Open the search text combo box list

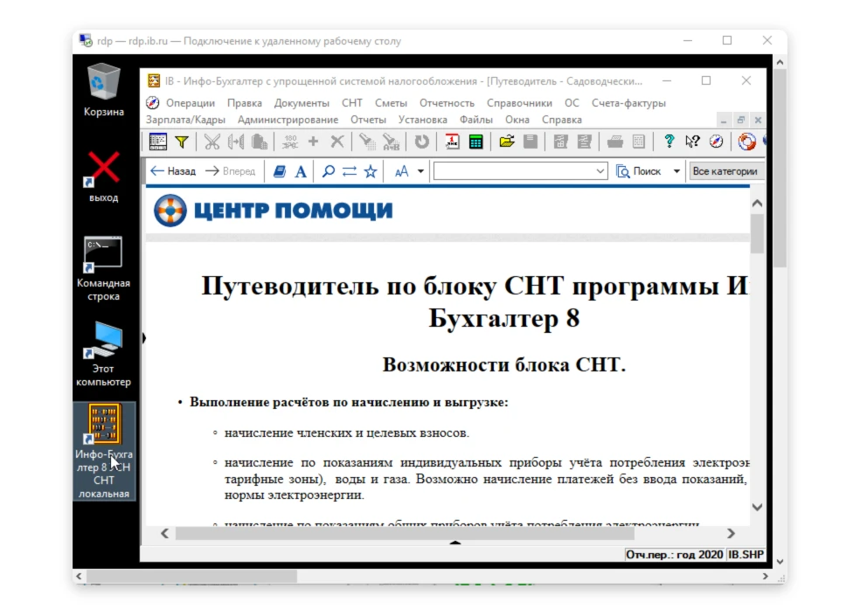point(600,171)
